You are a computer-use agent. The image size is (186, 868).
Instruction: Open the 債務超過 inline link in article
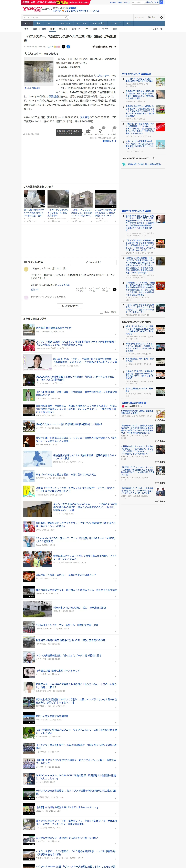[x=53, y=96]
